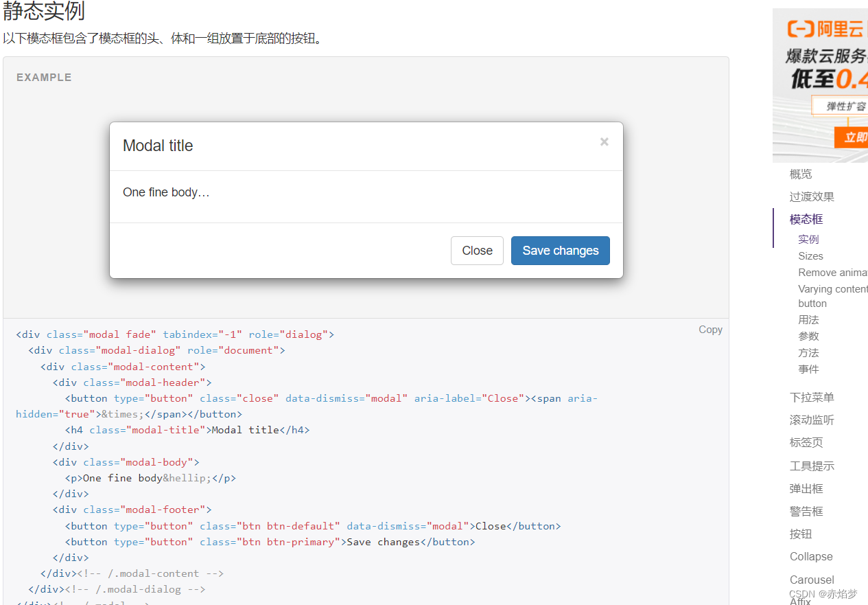This screenshot has width=868, height=605.
Task: Select 模态框 in the sidebar navigation
Action: 806,219
